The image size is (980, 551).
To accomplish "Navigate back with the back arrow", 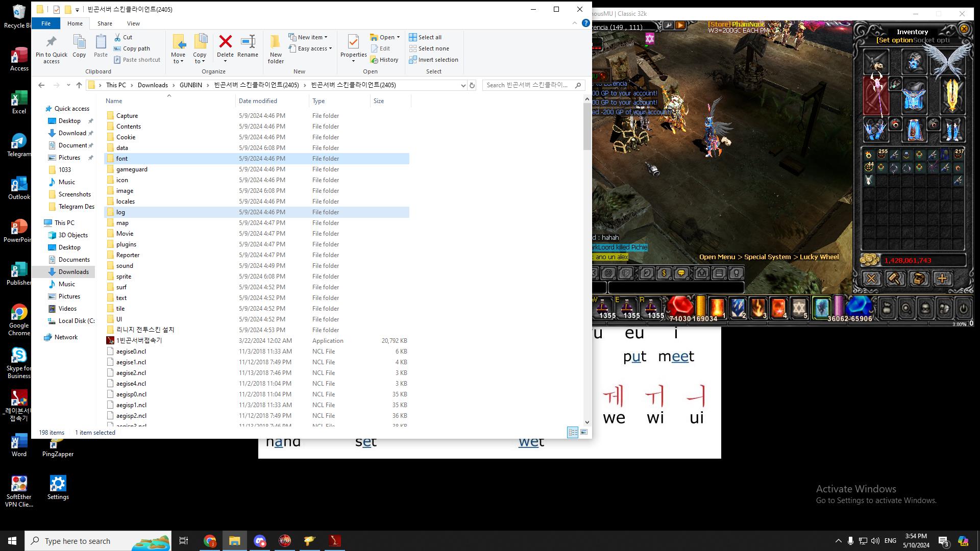I will click(x=41, y=85).
